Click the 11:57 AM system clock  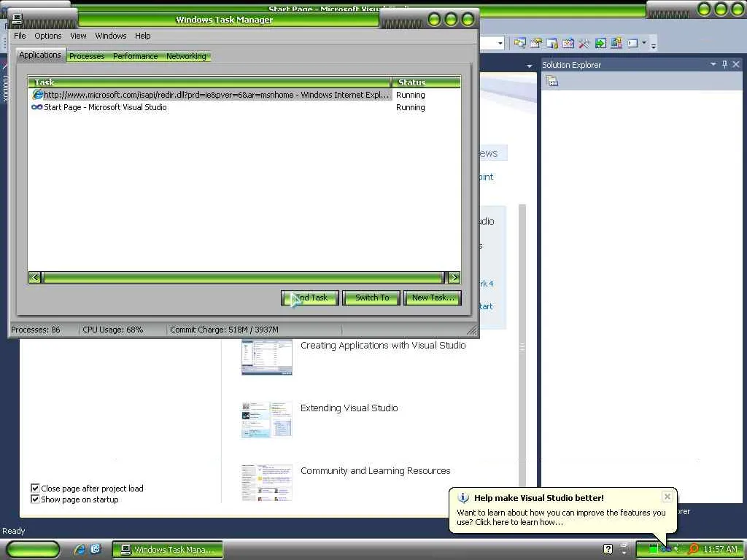720,550
